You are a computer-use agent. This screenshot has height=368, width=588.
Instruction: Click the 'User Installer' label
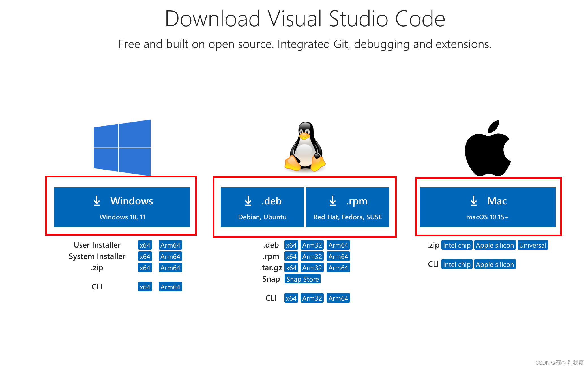[x=97, y=245]
